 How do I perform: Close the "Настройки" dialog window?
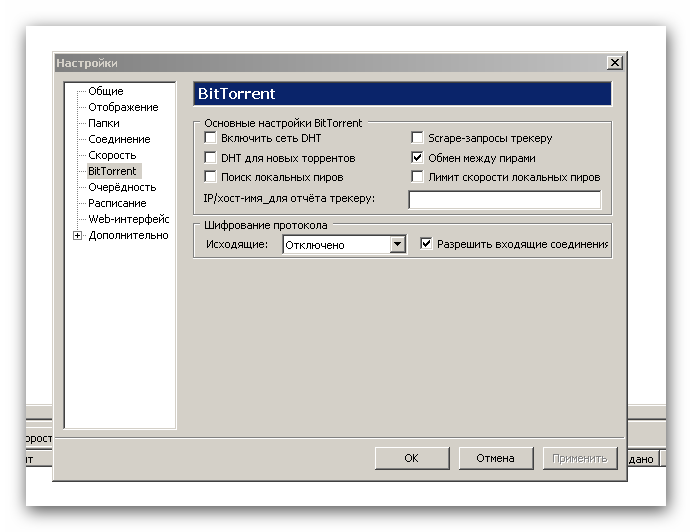tap(614, 63)
